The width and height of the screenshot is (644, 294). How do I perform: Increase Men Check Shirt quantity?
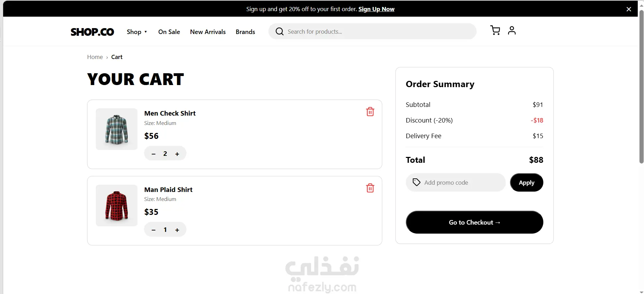point(177,154)
